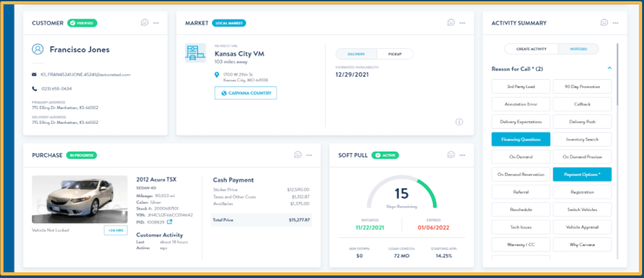Select the Registration reason

click(582, 192)
